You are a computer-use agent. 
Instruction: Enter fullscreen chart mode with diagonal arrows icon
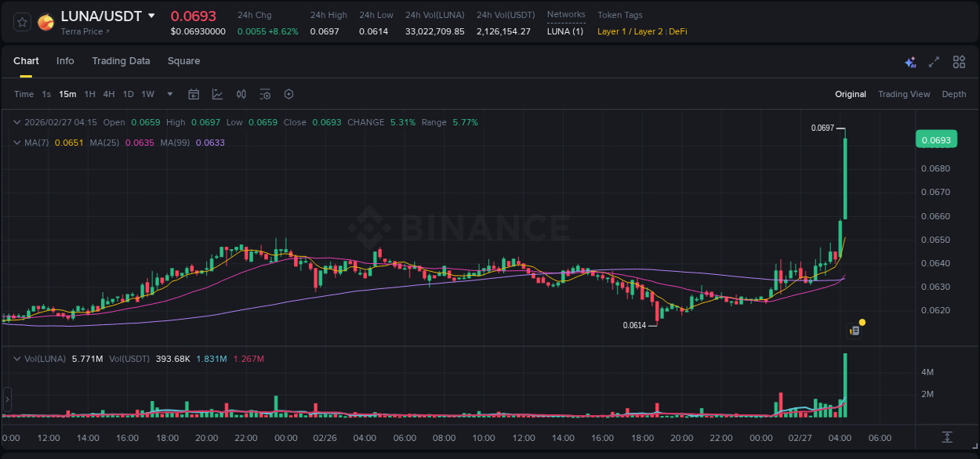(934, 61)
